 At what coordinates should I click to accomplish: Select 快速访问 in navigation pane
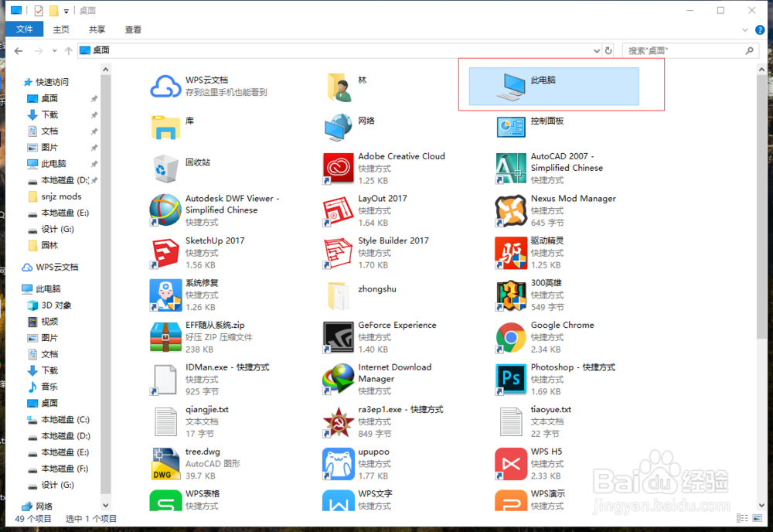click(54, 82)
